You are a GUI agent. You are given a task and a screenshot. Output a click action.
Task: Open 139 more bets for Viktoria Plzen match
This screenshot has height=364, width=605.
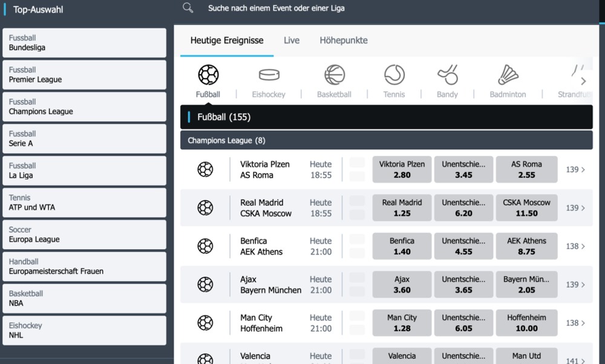tap(576, 170)
